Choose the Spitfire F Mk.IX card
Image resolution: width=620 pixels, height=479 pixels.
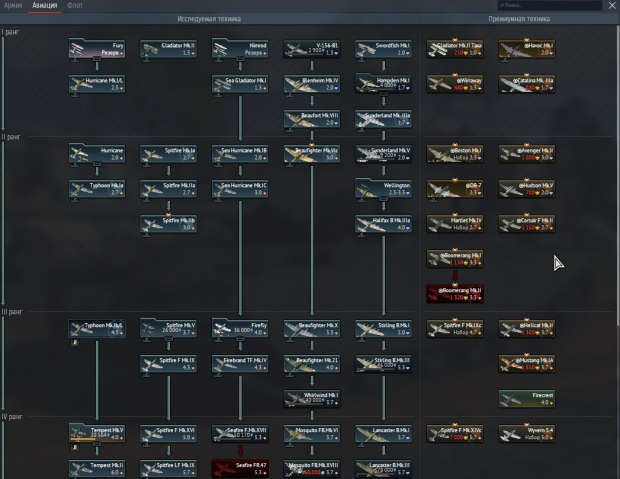(168, 364)
